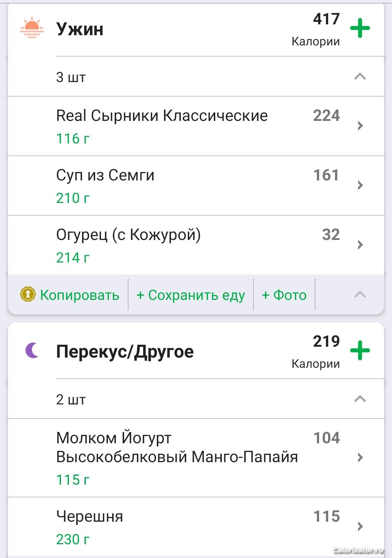Image resolution: width=392 pixels, height=558 pixels.
Task: Tap the gold premium lock icon near Копировать
Action: point(28,294)
